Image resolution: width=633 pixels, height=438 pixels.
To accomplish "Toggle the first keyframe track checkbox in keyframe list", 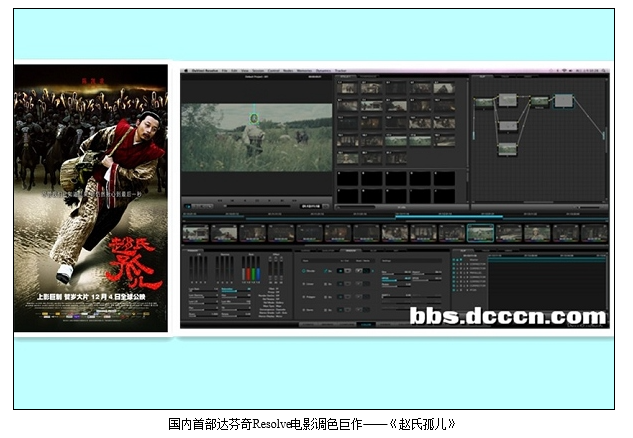I will [x=454, y=260].
